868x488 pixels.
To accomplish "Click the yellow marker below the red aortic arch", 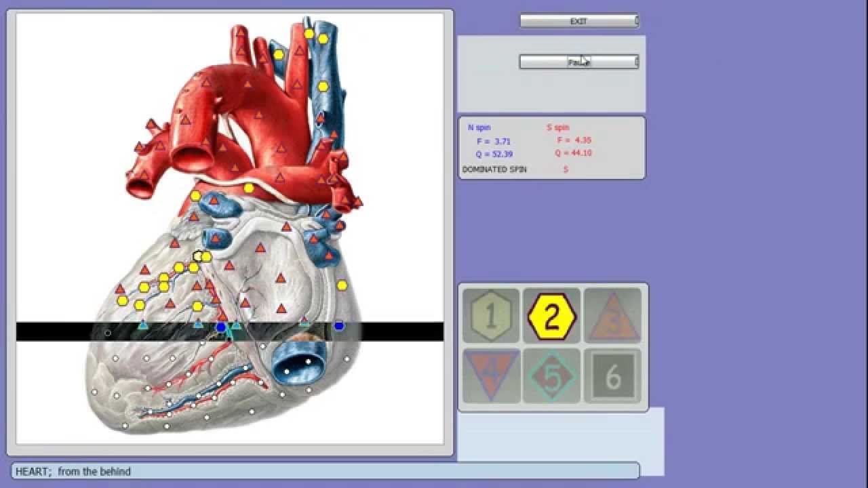I will (249, 188).
